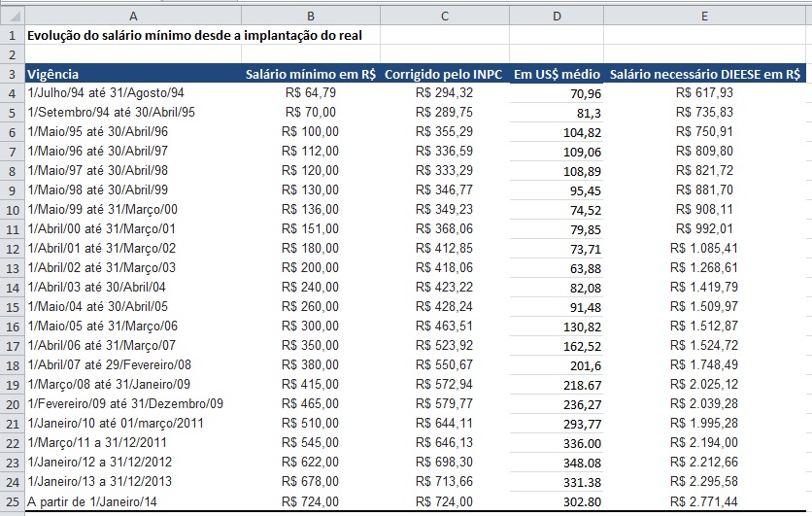Select cell with R$ 64,79
Screen dimensions: 812x516
pyautogui.click(x=311, y=92)
